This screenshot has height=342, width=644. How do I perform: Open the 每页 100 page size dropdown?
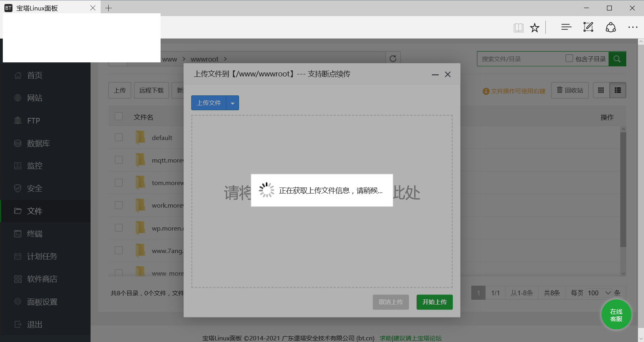pos(600,293)
